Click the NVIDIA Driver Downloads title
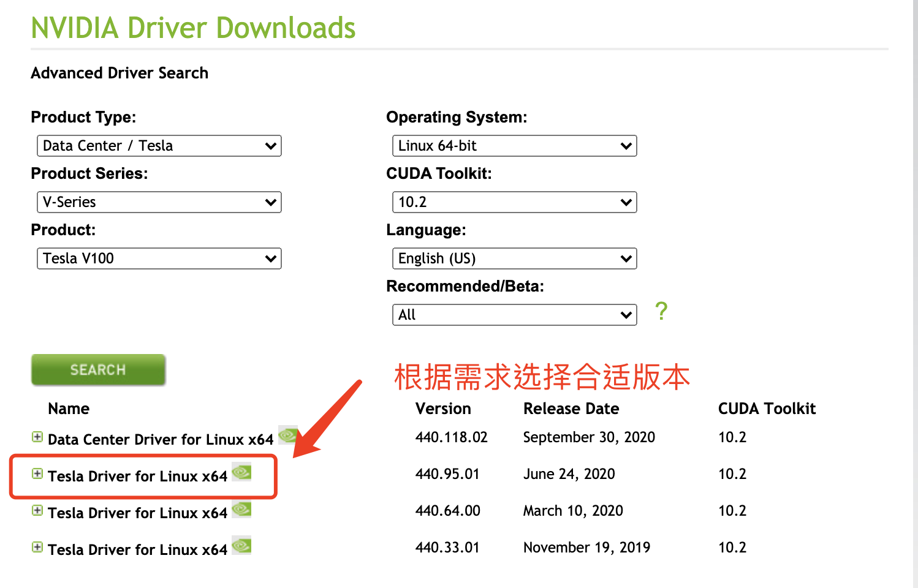Image resolution: width=918 pixels, height=588 pixels. tap(193, 28)
